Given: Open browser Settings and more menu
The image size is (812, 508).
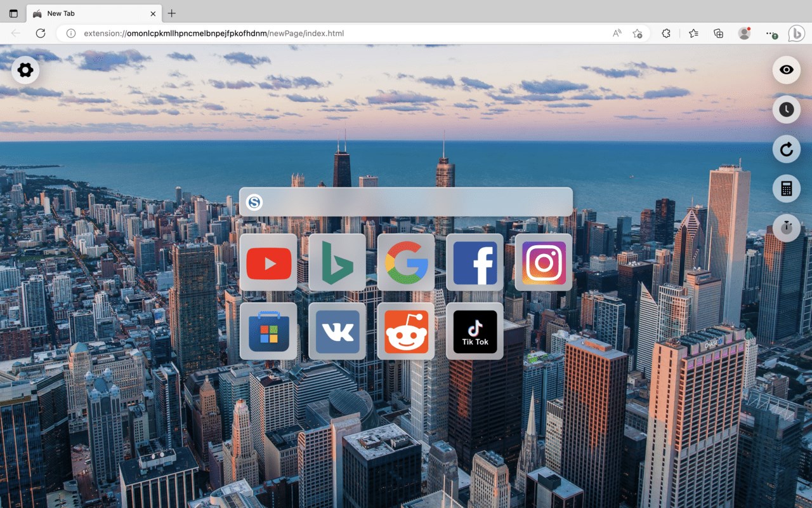Looking at the screenshot, I should pyautogui.click(x=770, y=33).
